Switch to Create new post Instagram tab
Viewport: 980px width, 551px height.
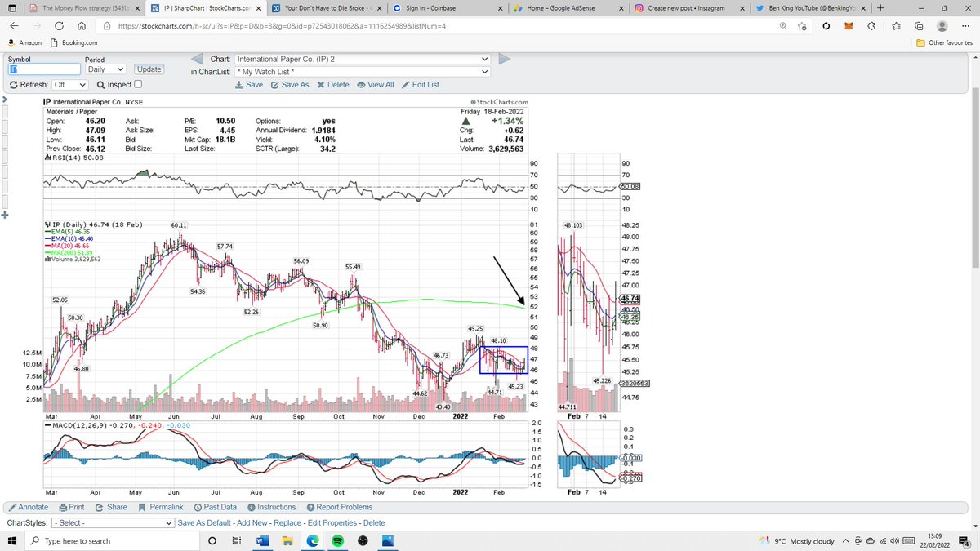688,8
